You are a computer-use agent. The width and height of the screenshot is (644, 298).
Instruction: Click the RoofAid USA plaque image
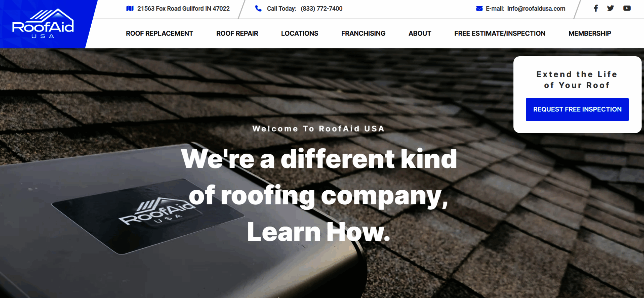pos(148,216)
